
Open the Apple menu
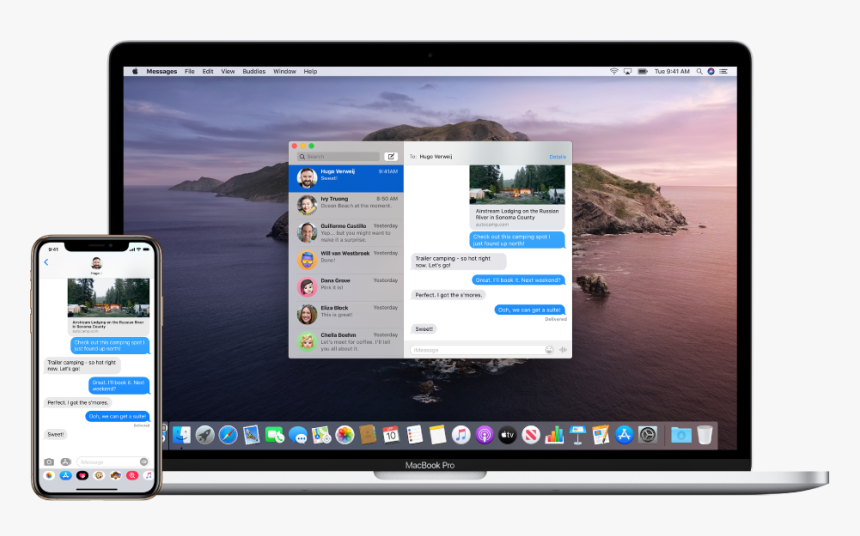click(x=135, y=71)
